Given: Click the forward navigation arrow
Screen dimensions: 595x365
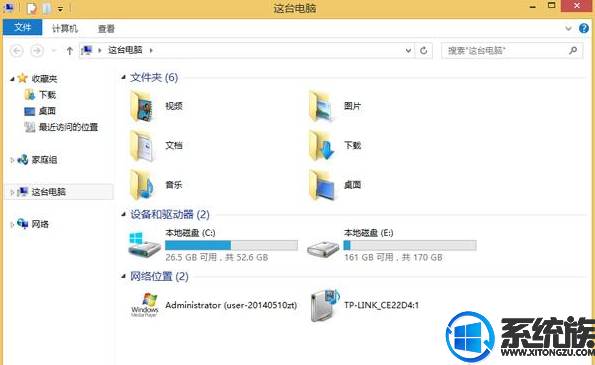Looking at the screenshot, I should (x=37, y=50).
